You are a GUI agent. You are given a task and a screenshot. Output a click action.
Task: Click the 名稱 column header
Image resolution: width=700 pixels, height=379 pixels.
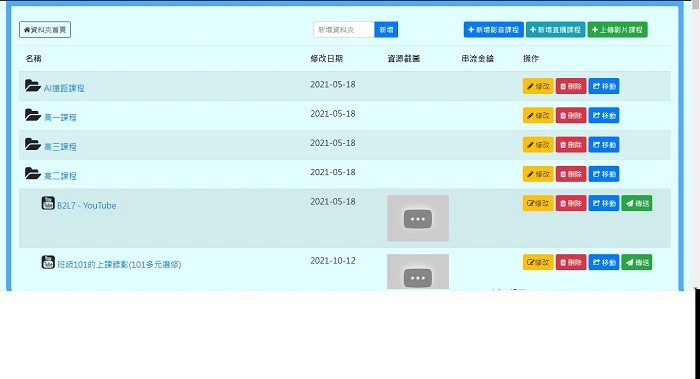pos(33,58)
